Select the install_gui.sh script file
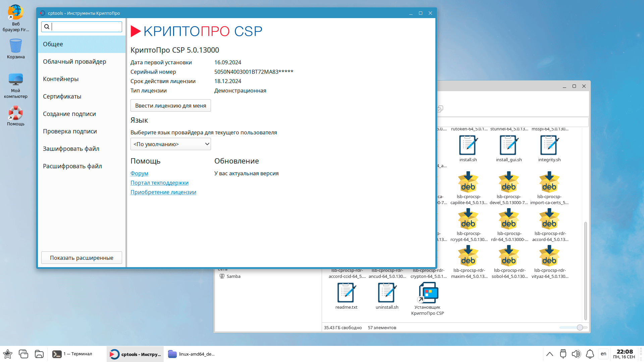The image size is (644, 362). [x=508, y=145]
